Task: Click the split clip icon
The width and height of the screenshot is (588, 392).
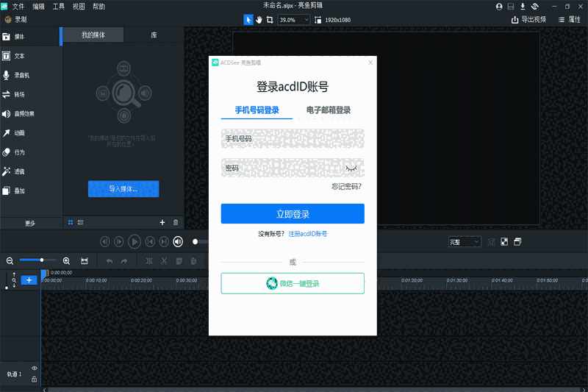Action: click(x=149, y=261)
